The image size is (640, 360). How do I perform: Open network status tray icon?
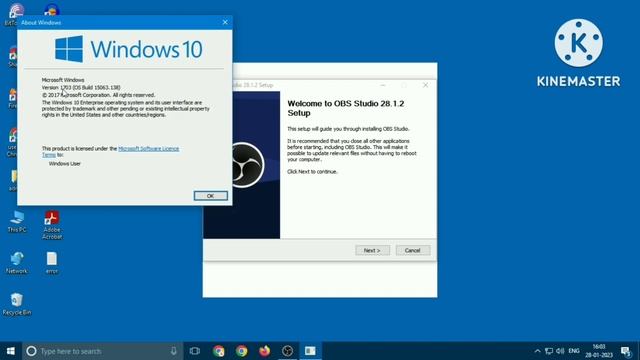[x=549, y=351]
